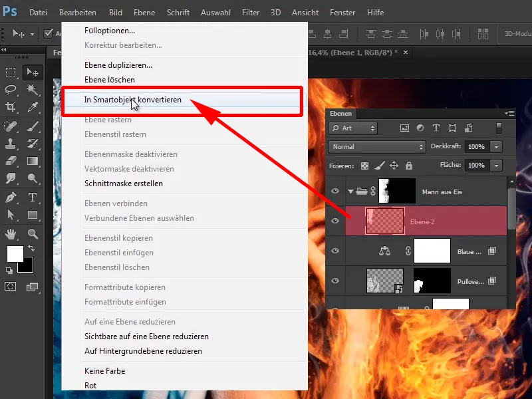Choose Fülloptionen from context menu
532x399 pixels.
[x=110, y=31]
